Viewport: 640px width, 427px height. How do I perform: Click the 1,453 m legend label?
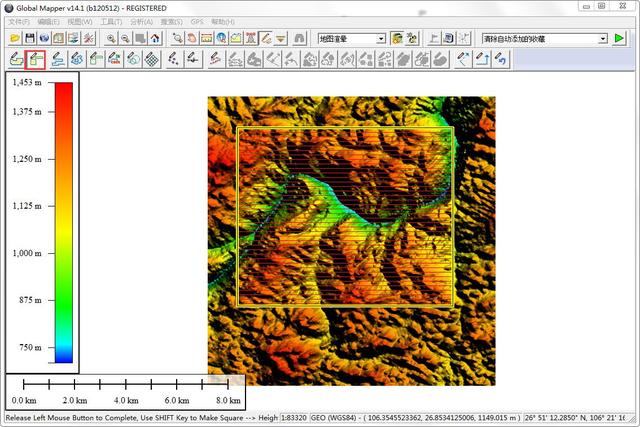[x=27, y=82]
